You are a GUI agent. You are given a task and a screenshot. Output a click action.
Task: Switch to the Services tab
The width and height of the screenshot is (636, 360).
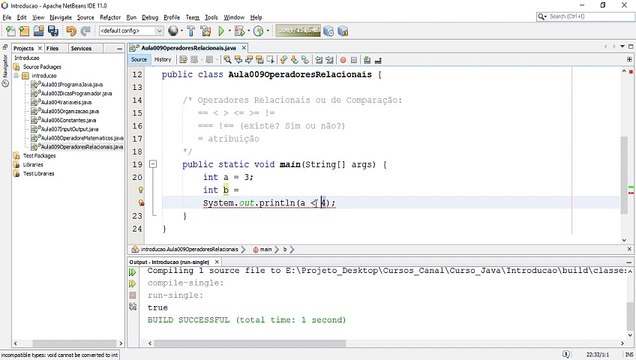tap(81, 48)
